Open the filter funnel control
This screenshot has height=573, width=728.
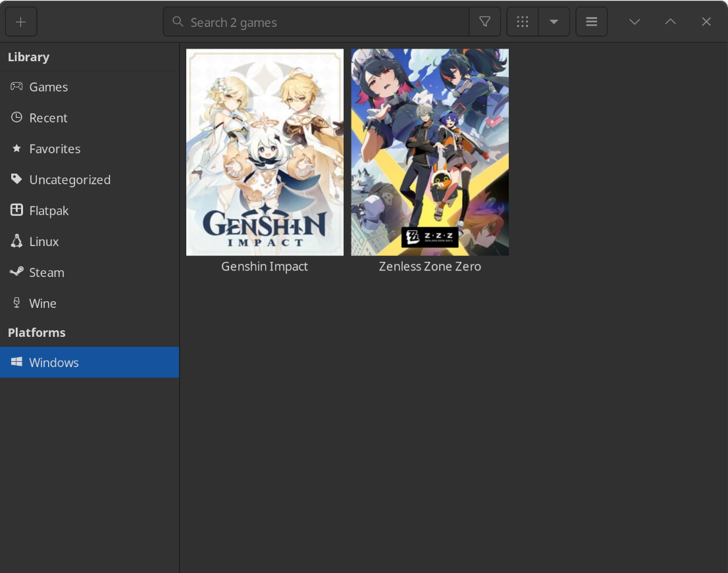point(484,21)
